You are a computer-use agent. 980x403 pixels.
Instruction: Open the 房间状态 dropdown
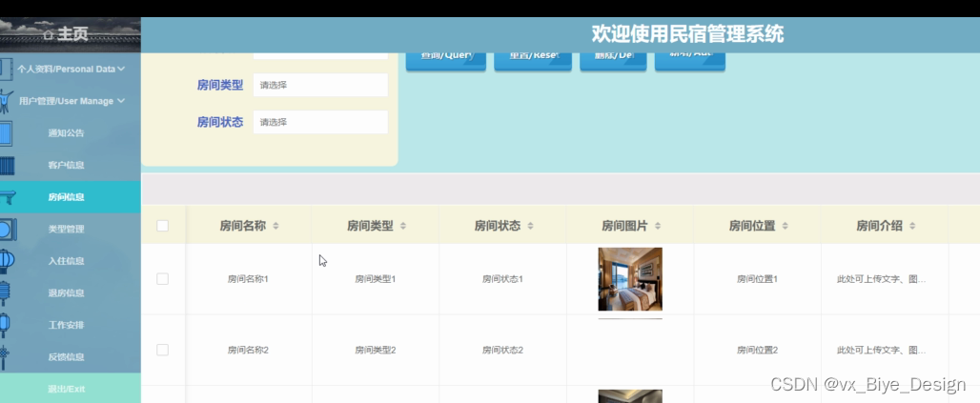(320, 122)
